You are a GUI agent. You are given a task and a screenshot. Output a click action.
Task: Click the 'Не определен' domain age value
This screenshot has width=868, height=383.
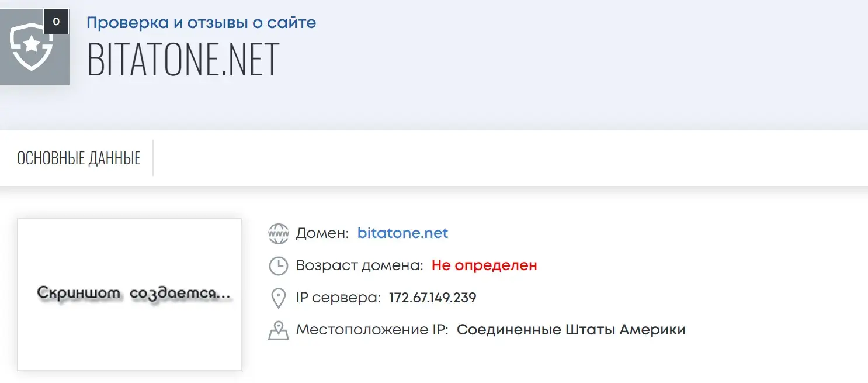pyautogui.click(x=484, y=265)
